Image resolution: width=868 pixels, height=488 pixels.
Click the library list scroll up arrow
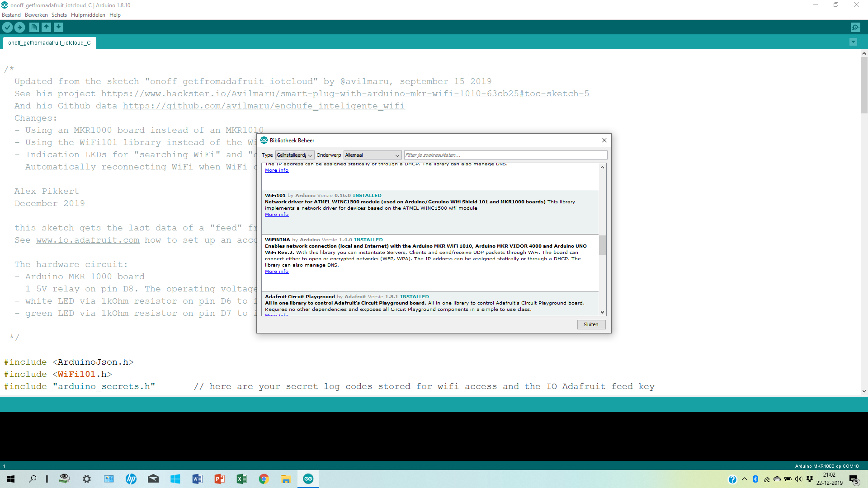[x=602, y=167]
